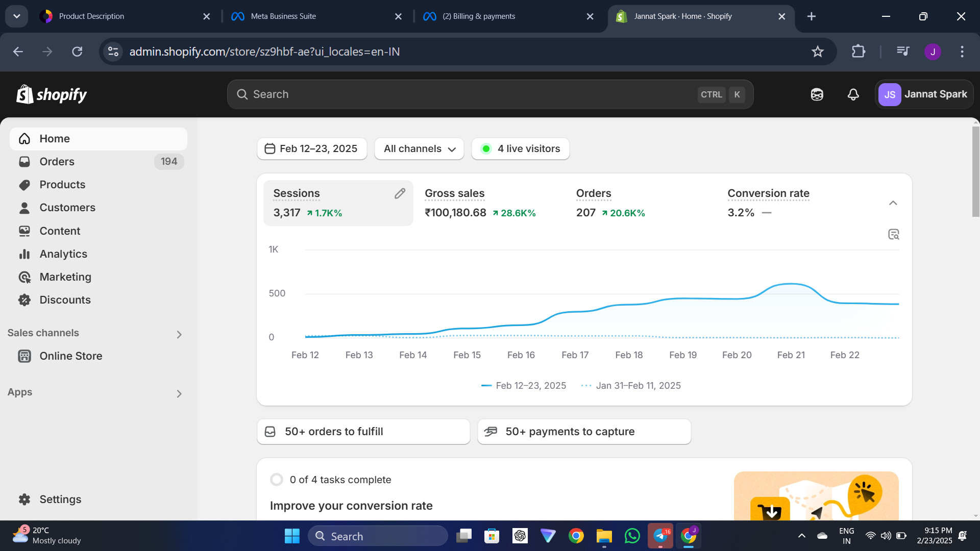The image size is (980, 551).
Task: Open the Extensions puzzle icon
Action: (x=859, y=52)
